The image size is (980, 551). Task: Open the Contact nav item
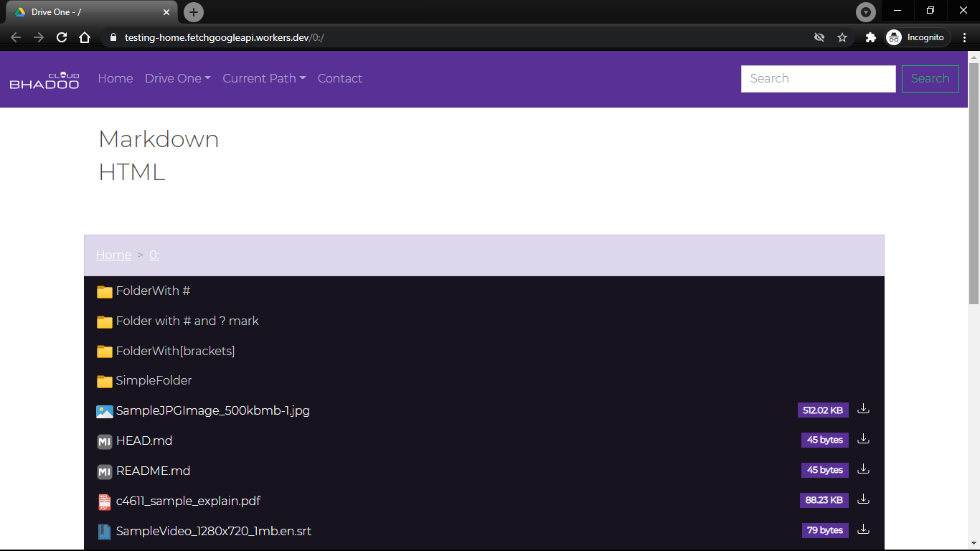point(340,79)
